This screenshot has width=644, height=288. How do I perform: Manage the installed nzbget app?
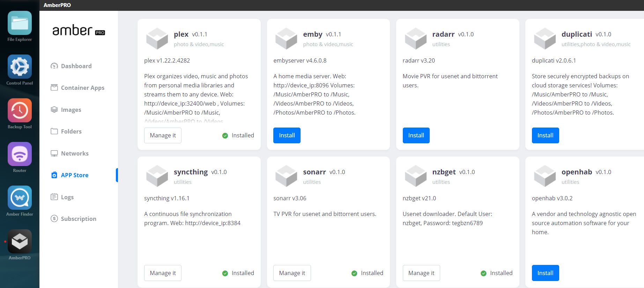421,273
